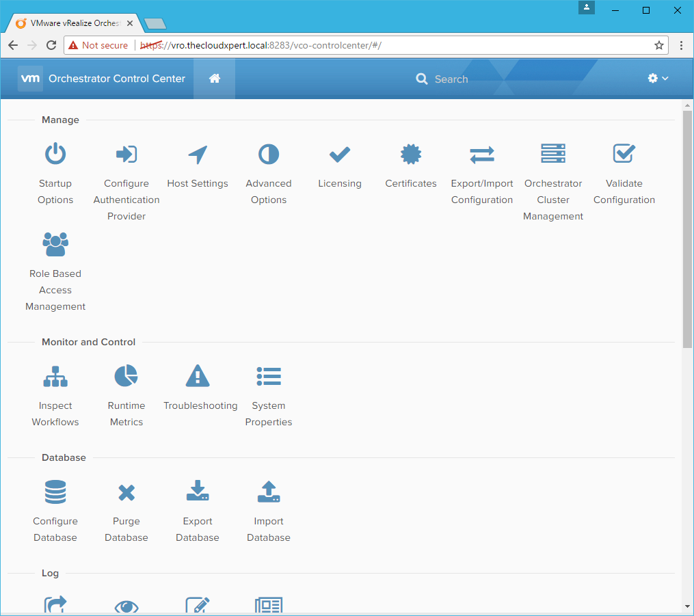Open Inspect Workflows

point(55,377)
